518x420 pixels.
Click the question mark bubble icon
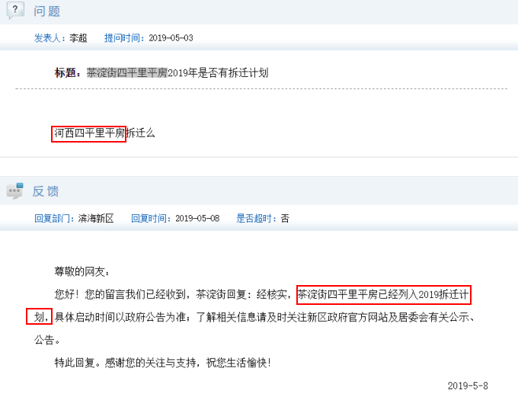pos(15,10)
